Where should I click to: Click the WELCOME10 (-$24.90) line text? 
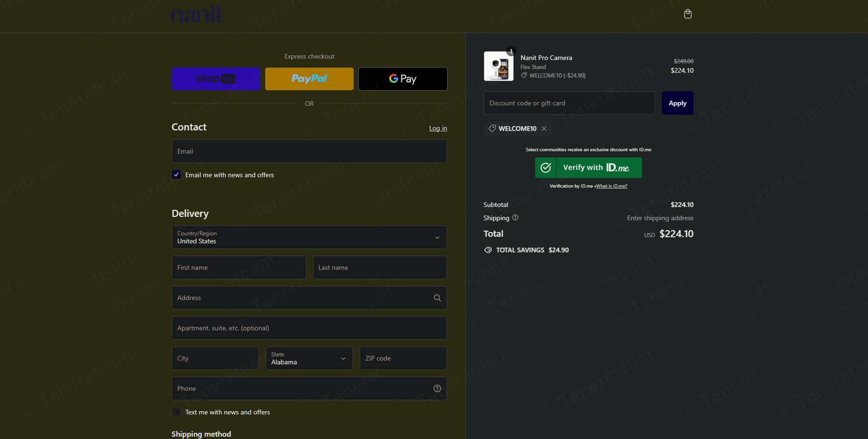[x=557, y=76]
